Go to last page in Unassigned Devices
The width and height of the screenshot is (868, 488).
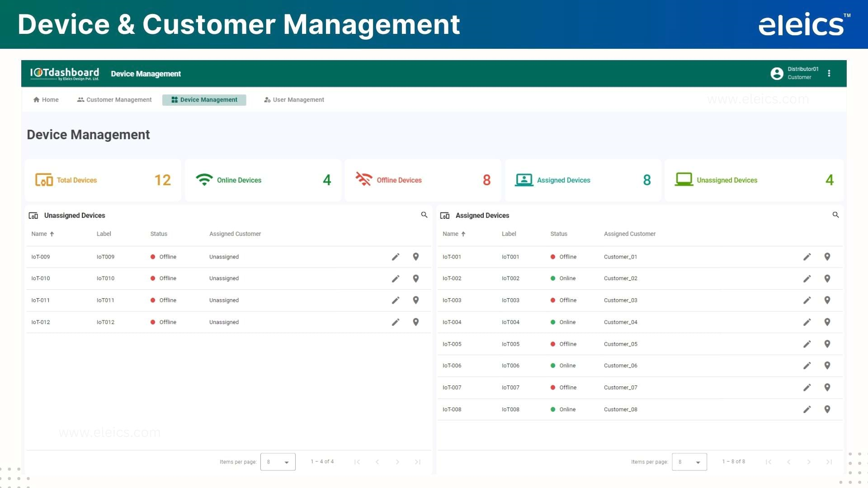[x=418, y=462]
